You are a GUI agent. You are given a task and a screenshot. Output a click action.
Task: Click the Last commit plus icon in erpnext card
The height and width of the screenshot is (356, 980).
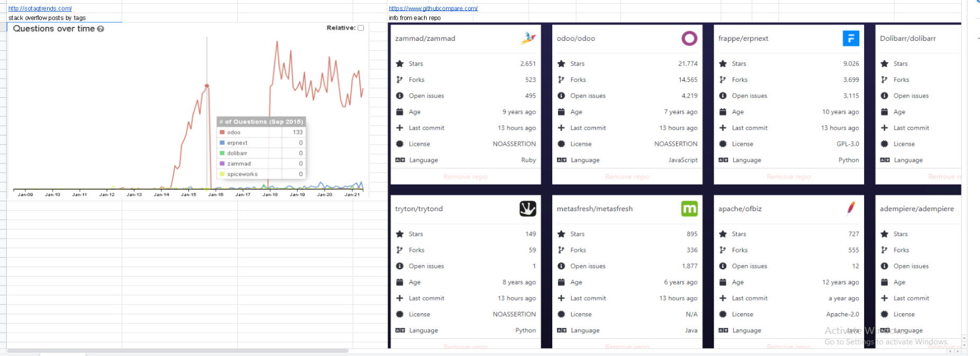(723, 128)
